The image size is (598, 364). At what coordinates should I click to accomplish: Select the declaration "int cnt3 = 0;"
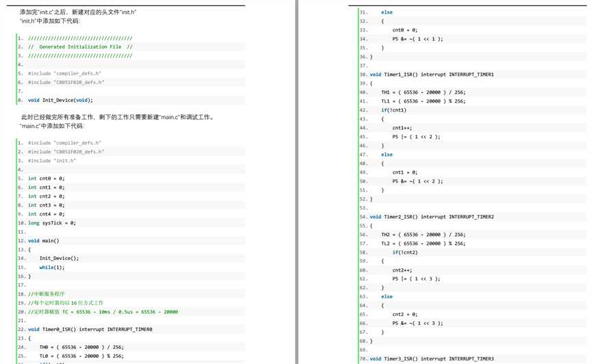[46, 205]
